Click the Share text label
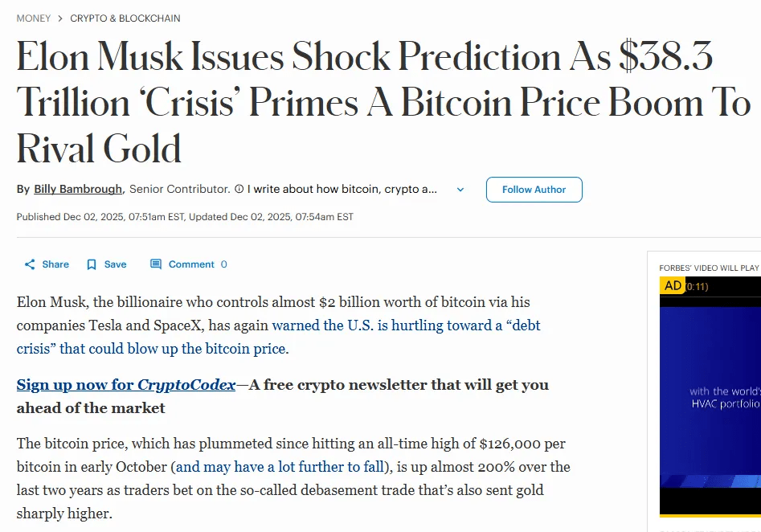The height and width of the screenshot is (532, 761). pos(55,264)
